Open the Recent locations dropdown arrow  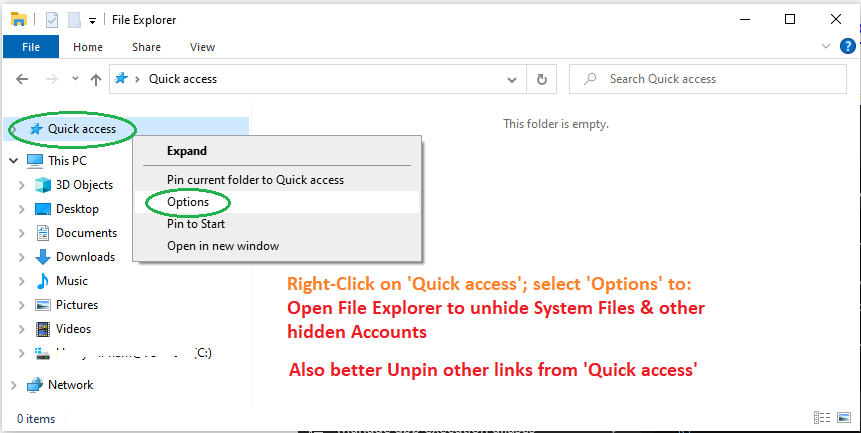75,79
